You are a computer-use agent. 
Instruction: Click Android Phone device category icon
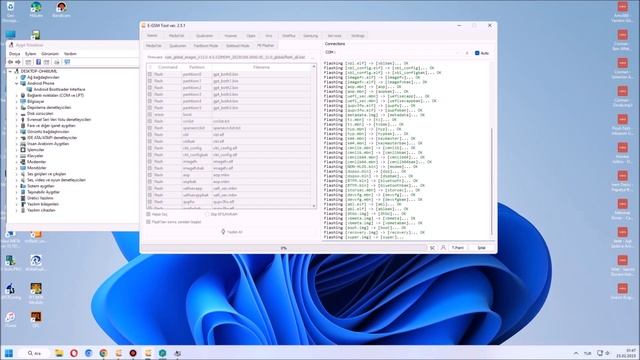23,83
